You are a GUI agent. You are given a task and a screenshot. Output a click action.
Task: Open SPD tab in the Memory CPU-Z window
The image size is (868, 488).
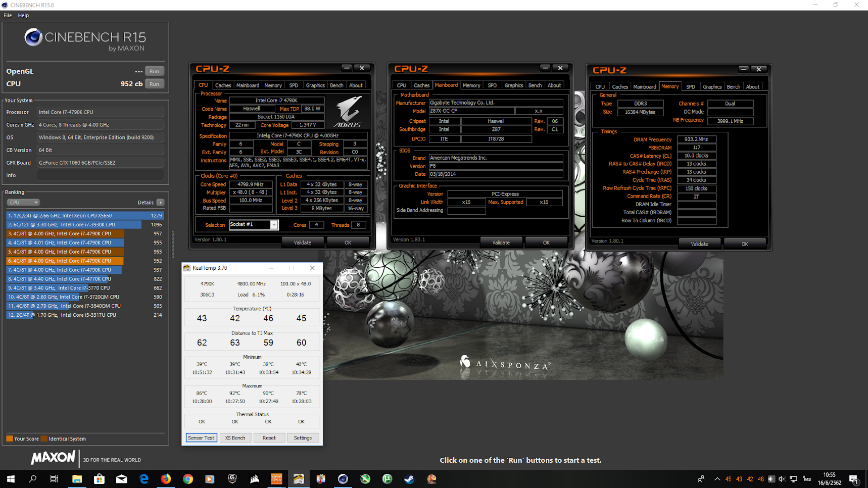pyautogui.click(x=690, y=87)
